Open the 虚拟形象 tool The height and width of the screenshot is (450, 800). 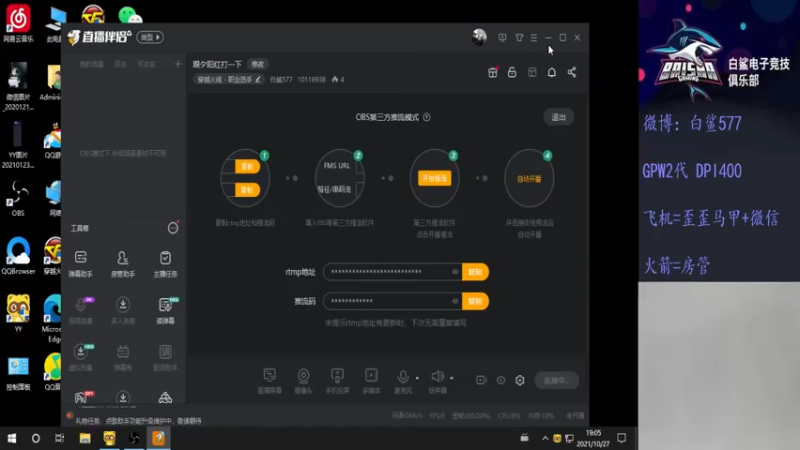tap(81, 357)
